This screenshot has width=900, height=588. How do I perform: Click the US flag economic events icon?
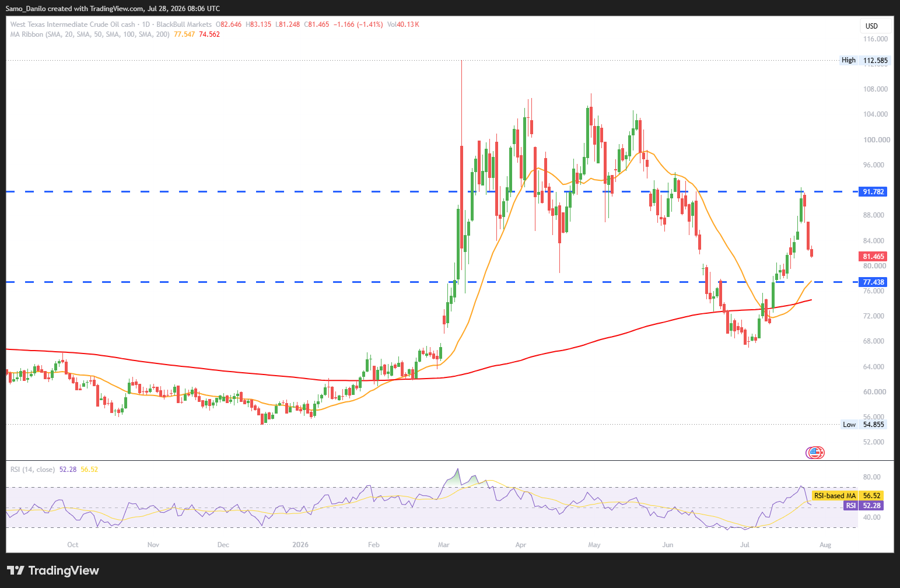tap(815, 452)
